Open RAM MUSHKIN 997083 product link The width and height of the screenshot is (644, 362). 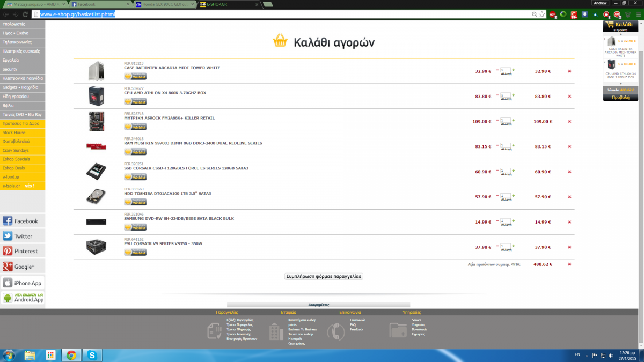click(x=193, y=143)
